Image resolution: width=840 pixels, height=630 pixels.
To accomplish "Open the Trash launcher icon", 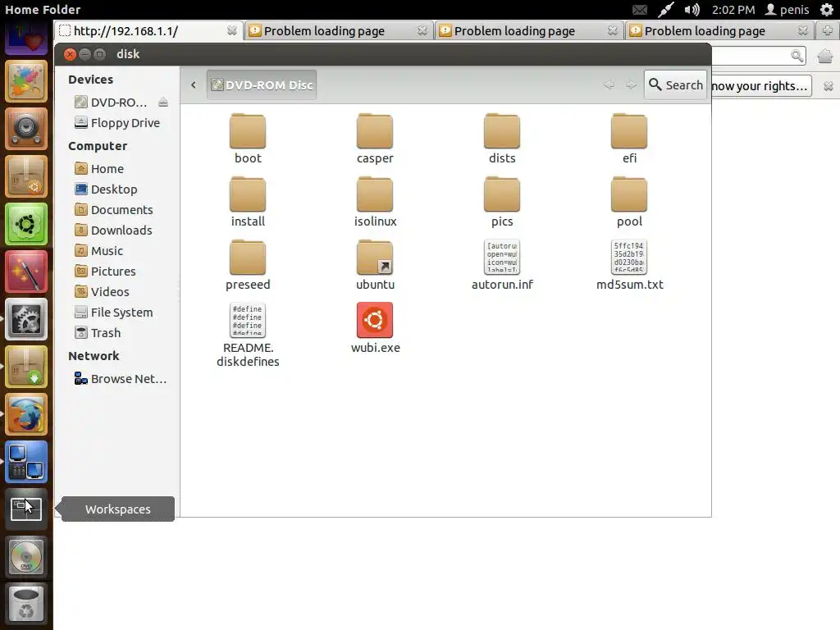I will 25,605.
